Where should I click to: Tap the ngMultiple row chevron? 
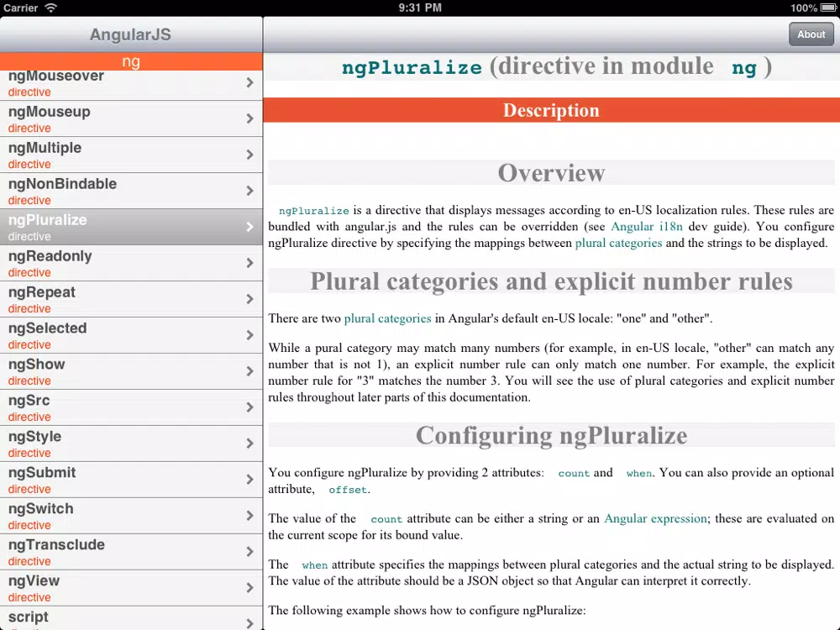(x=249, y=155)
